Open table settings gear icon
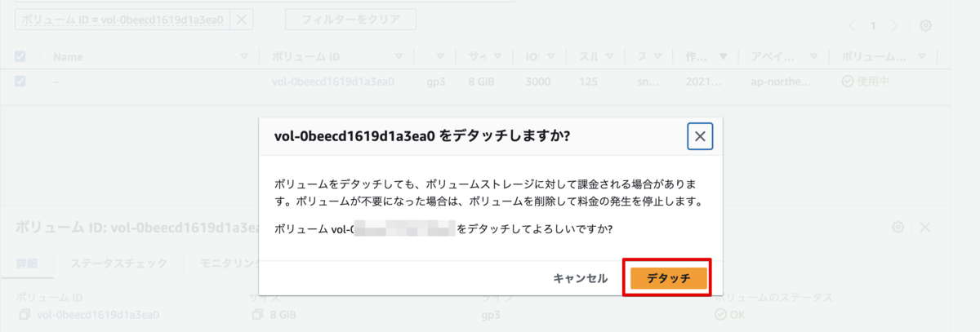Viewport: 980px width, 332px height. point(925,25)
